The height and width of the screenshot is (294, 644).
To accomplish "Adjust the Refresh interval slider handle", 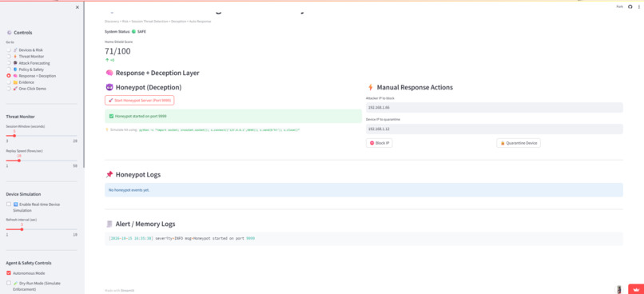I will click(22, 229).
